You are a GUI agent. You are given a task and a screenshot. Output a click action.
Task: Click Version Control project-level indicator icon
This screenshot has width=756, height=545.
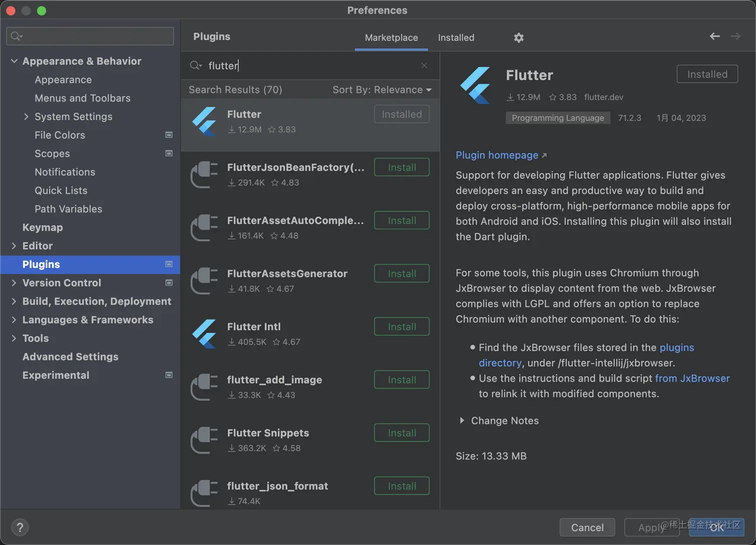pos(169,282)
